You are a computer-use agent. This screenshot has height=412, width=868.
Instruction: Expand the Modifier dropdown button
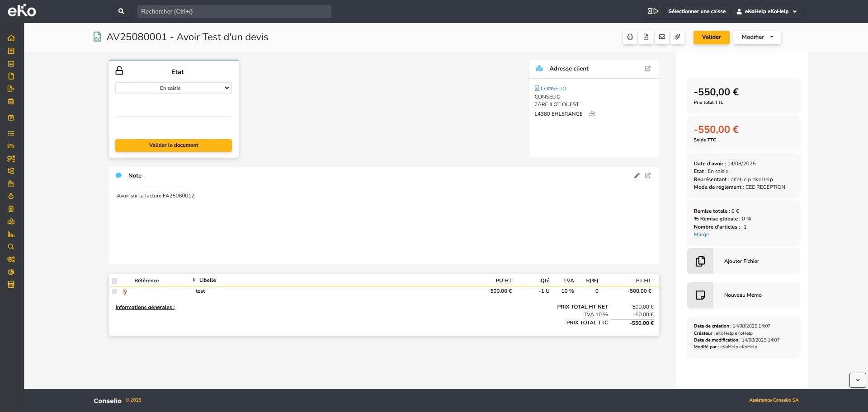pos(757,37)
